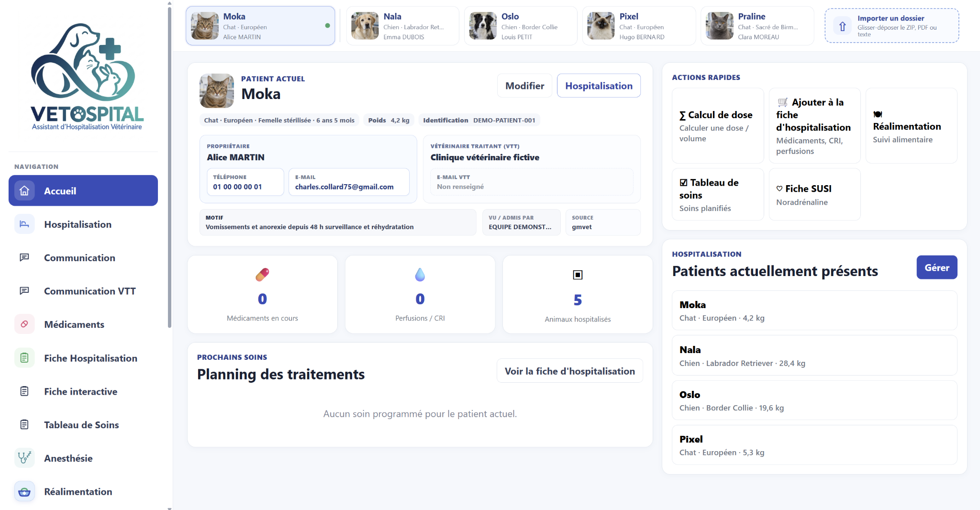This screenshot has width=980, height=510.
Task: Click the Anesthésie stethoscope icon
Action: click(24, 458)
